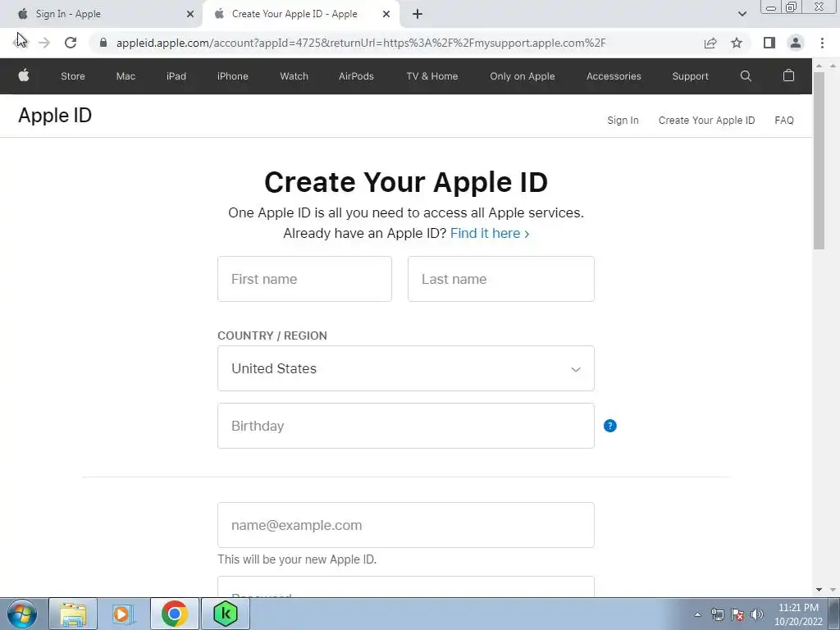Click into the Birthday field
Screen dimensions: 840x630
405,426
